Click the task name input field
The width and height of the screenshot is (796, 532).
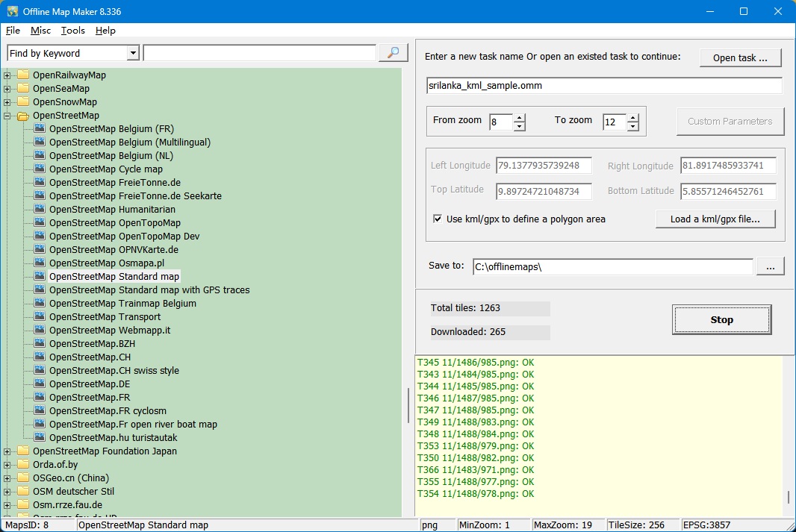pyautogui.click(x=604, y=86)
